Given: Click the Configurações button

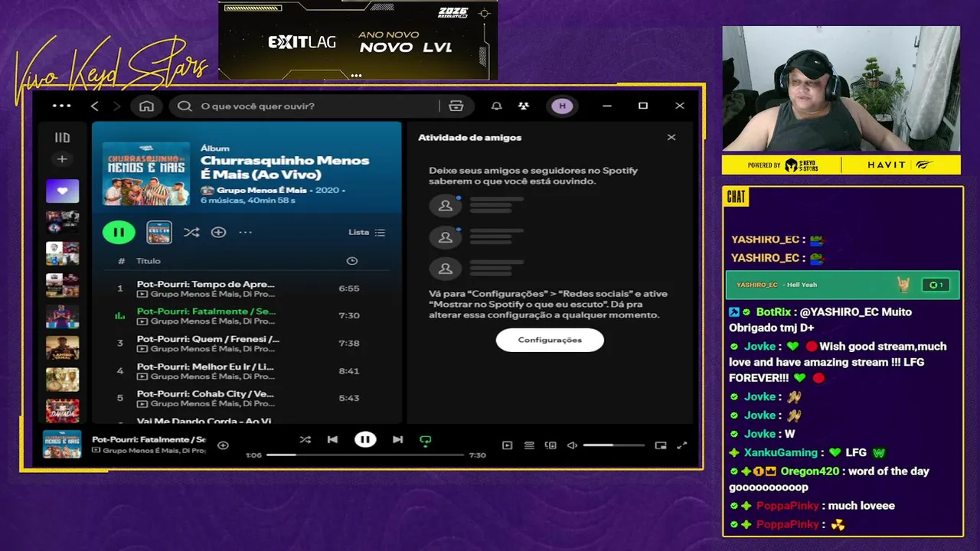Looking at the screenshot, I should point(550,340).
